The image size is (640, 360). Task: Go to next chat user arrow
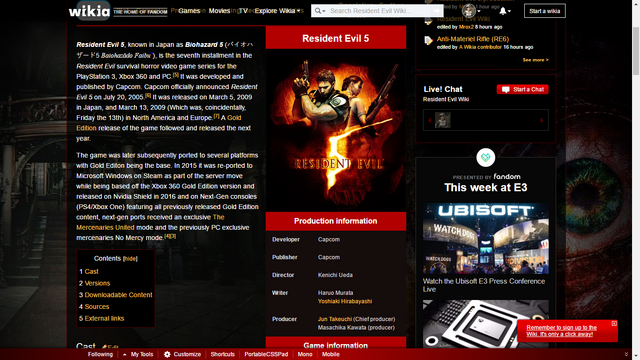click(x=542, y=120)
